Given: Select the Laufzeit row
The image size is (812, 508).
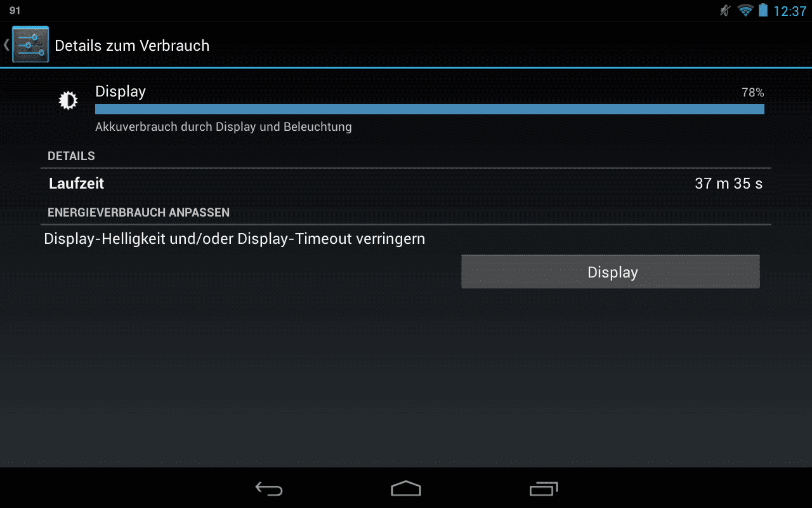Looking at the screenshot, I should click(x=406, y=184).
